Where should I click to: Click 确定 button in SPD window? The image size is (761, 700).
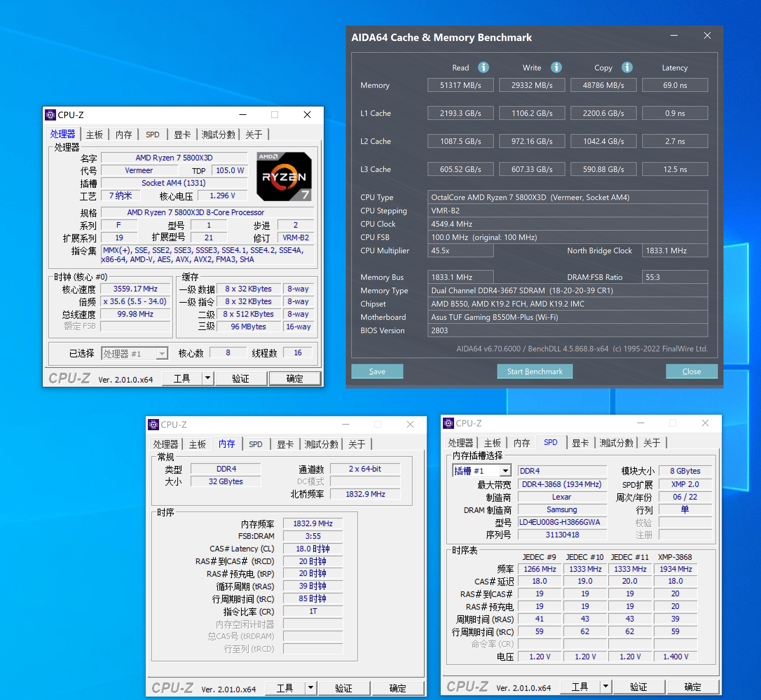[x=693, y=686]
